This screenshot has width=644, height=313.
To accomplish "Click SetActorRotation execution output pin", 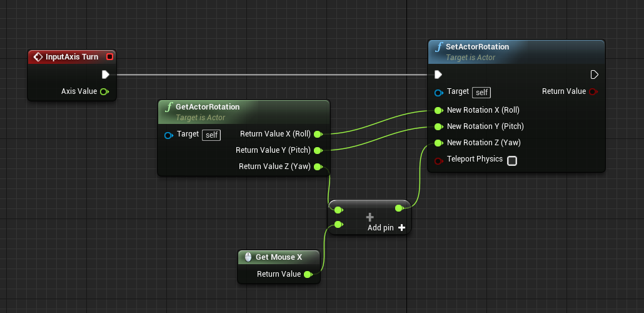I will (595, 74).
